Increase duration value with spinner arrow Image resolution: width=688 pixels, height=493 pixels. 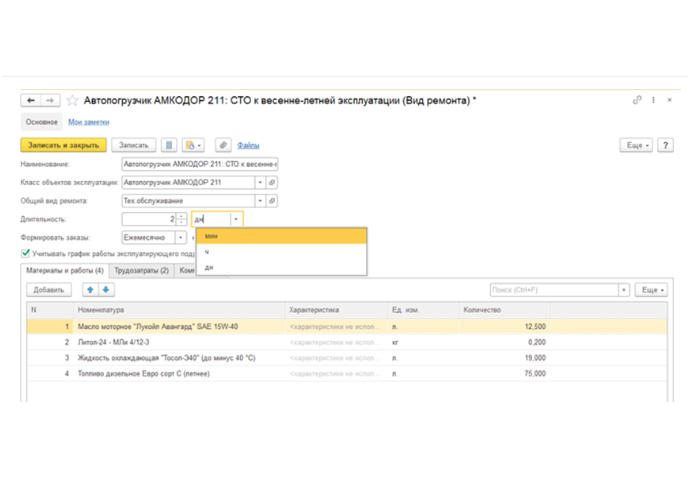point(181,216)
